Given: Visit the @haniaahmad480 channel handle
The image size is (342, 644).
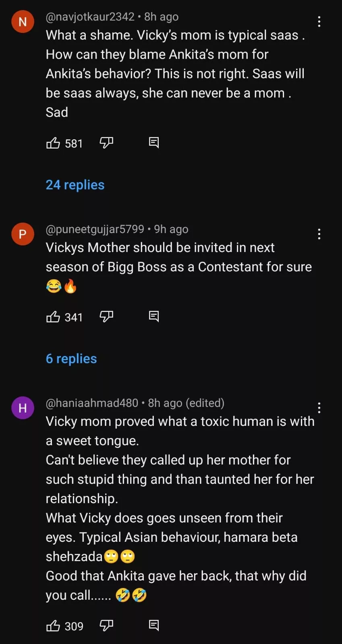Looking at the screenshot, I should (x=92, y=403).
